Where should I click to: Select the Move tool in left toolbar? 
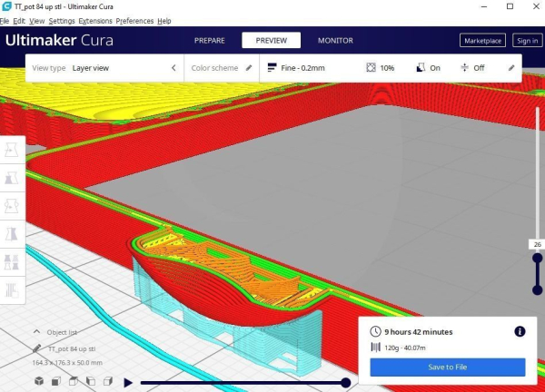click(12, 150)
